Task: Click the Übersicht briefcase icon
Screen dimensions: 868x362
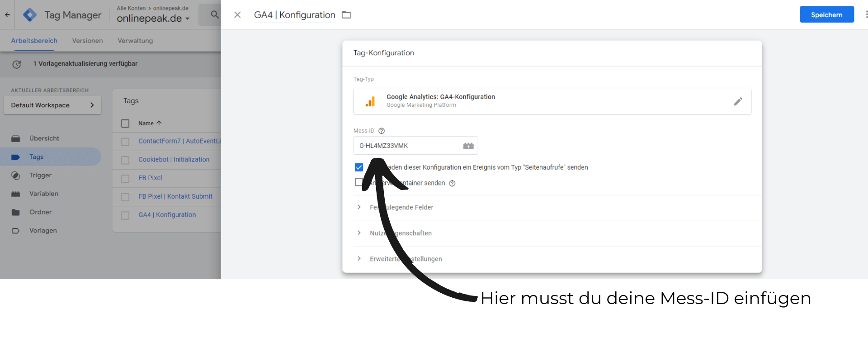Action: 16,138
